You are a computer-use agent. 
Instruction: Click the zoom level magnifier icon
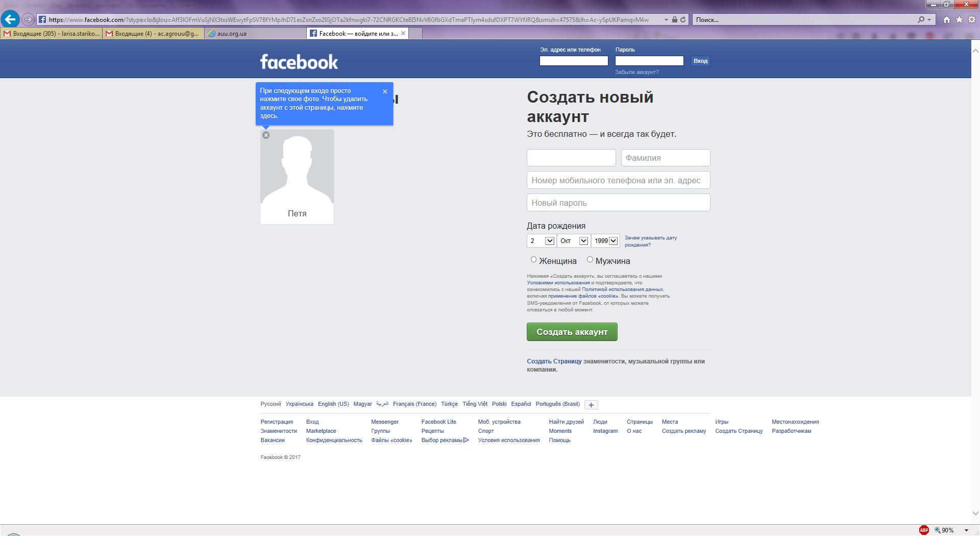point(937,530)
